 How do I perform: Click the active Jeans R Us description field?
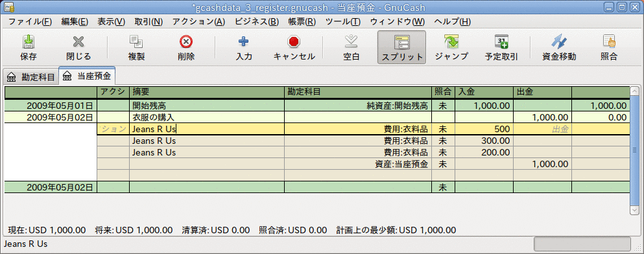click(x=207, y=129)
